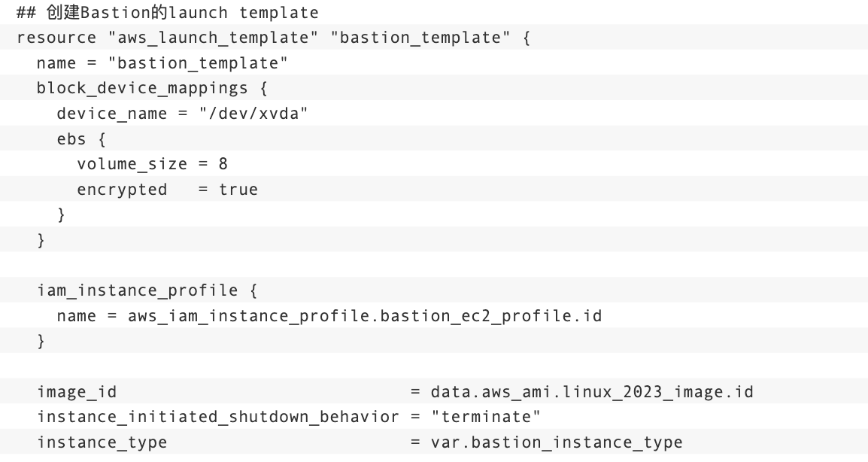
Task: Click the data.aws_ami.linux_2023_image.id value
Action: (x=592, y=392)
